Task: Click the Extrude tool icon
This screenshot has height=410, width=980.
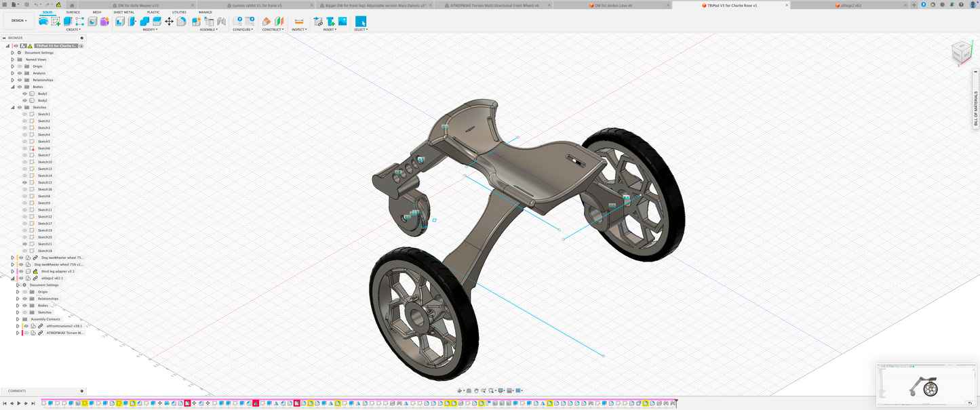Action: 68,22
